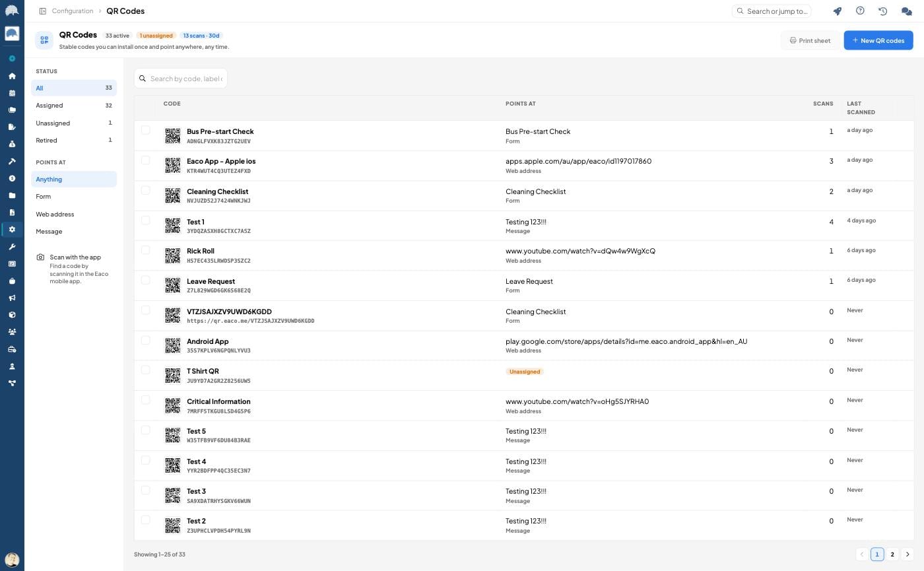This screenshot has height=571, width=924.
Task: Show codes pointing at Web address
Action: (74, 214)
